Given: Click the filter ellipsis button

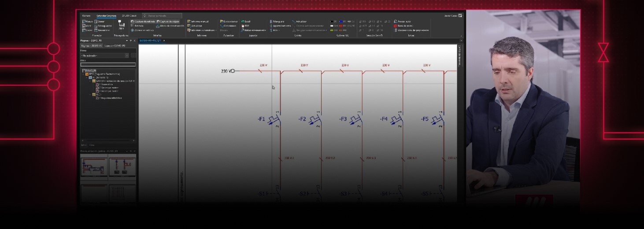Looking at the screenshot, I should [x=133, y=55].
